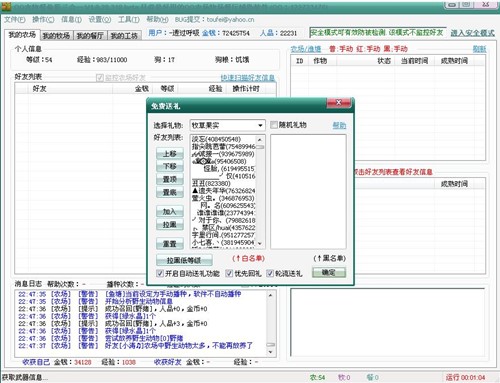Click the gift friend list scroll-up arrow

tap(260, 140)
